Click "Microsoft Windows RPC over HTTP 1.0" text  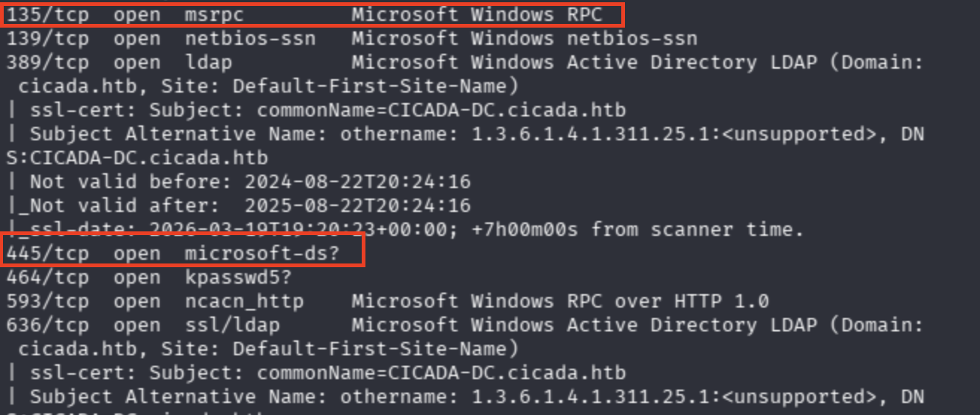[560, 301]
